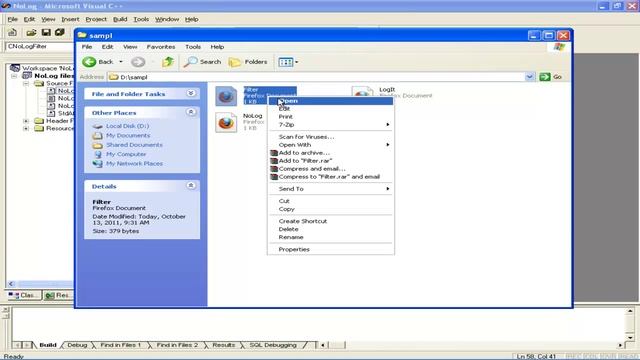This screenshot has height=360, width=640.
Task: Click the Resource Files folder icon
Action: [39, 128]
